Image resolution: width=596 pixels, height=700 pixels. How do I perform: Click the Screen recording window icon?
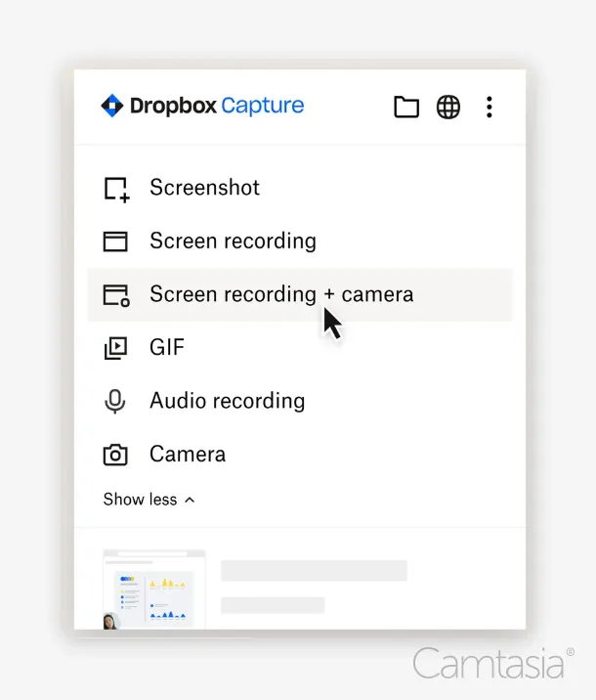(x=115, y=241)
